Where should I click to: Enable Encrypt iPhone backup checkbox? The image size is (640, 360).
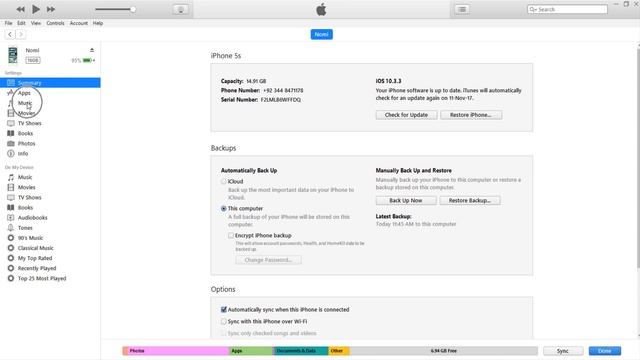click(231, 236)
